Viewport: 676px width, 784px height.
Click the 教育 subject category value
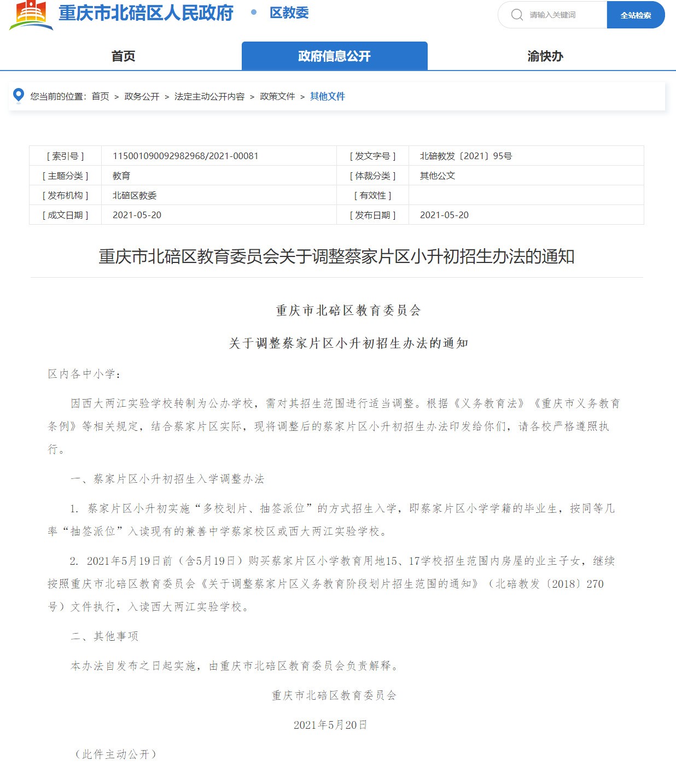[121, 175]
